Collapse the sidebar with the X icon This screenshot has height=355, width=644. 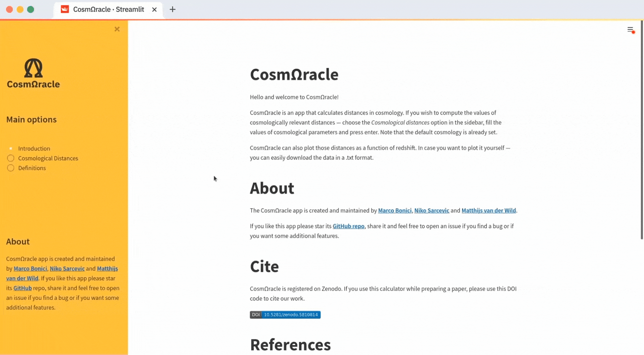click(x=117, y=29)
